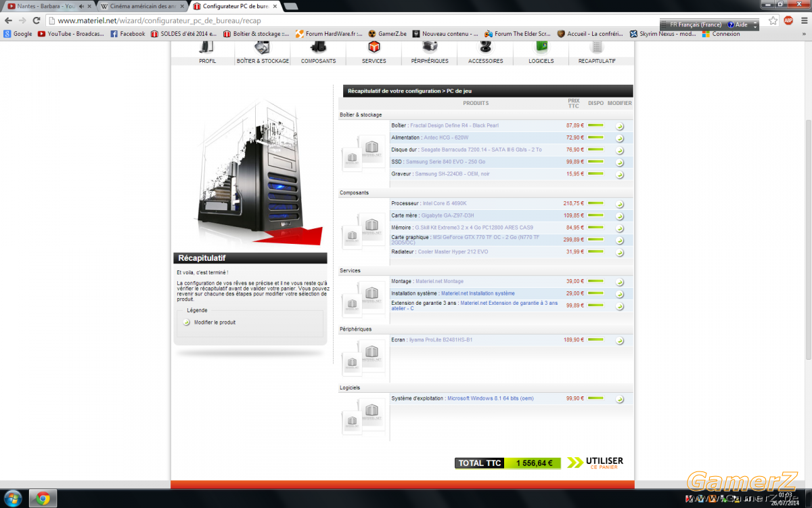Modify the Graveur Samsung SH-224DB
812x508 pixels.
pyautogui.click(x=619, y=175)
